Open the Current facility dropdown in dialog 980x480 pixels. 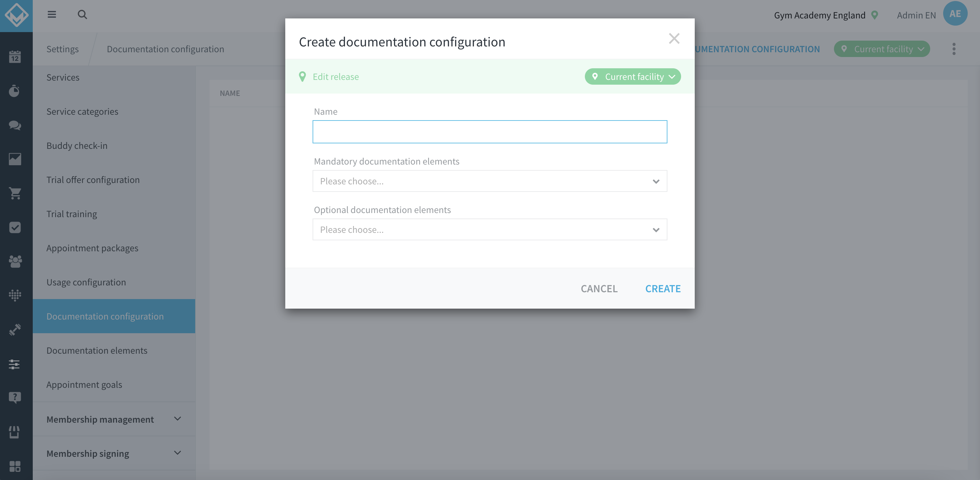pos(632,76)
